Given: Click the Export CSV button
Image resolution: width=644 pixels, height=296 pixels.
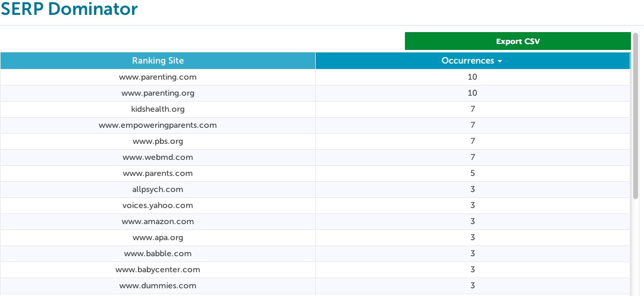Looking at the screenshot, I should tap(517, 41).
